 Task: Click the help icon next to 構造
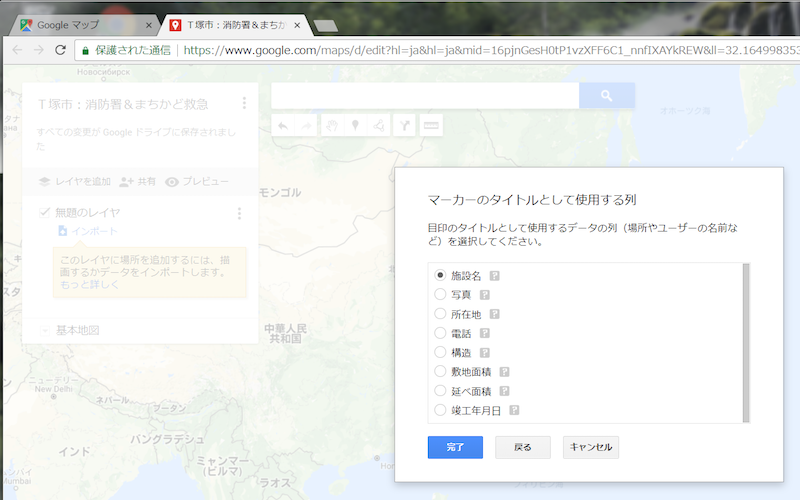click(485, 353)
